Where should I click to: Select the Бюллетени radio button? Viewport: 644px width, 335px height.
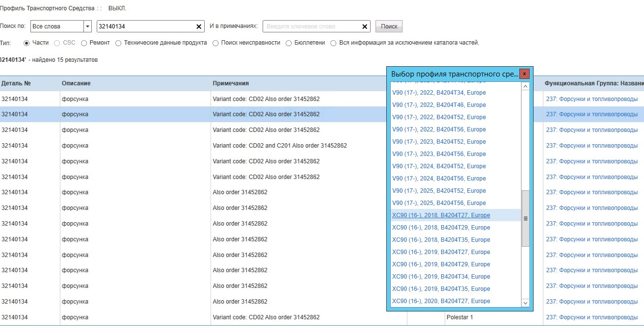pos(289,43)
